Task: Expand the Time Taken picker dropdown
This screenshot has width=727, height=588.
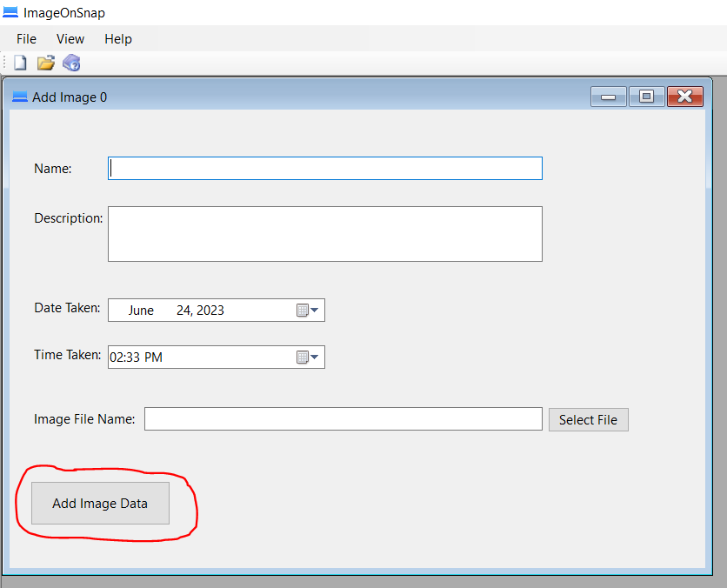Action: [x=308, y=357]
